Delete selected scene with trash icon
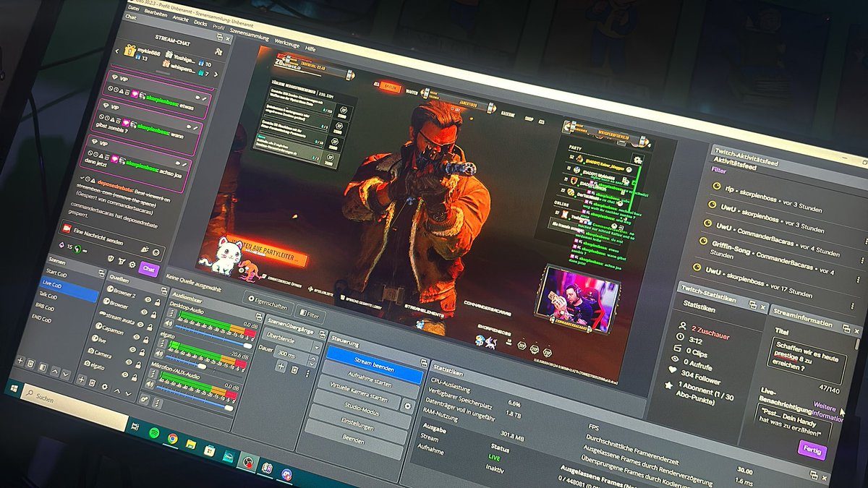Image resolution: width=868 pixels, height=488 pixels. [x=31, y=363]
